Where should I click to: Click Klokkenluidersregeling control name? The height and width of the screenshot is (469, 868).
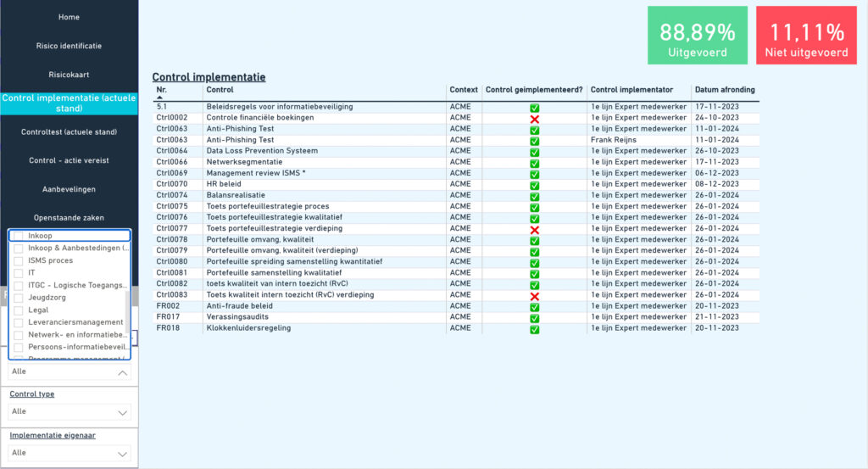tap(248, 328)
